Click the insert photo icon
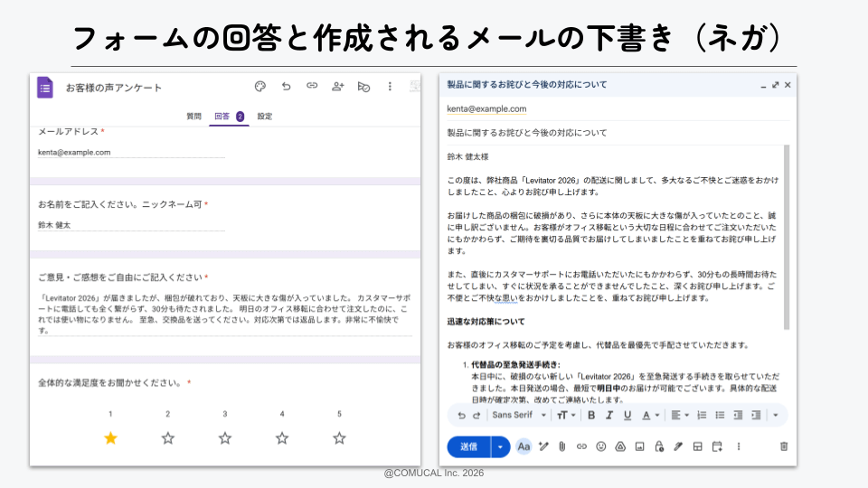This screenshot has width=868, height=488. (639, 446)
